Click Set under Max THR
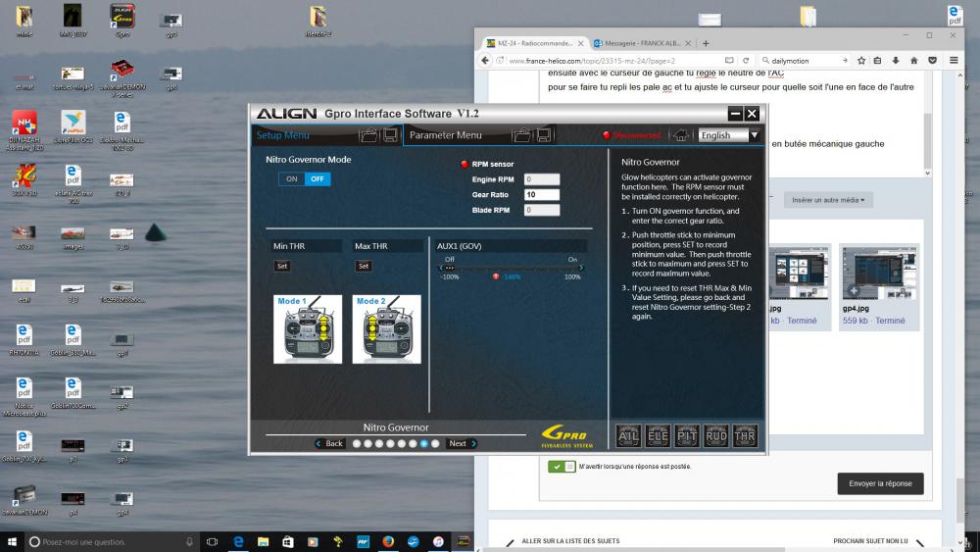This screenshot has width=980, height=552. point(364,266)
